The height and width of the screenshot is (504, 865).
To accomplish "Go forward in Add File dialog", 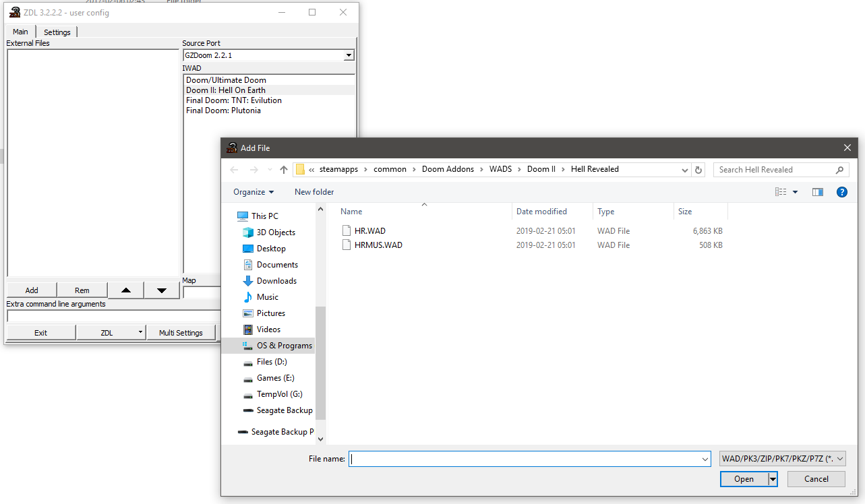I will (x=253, y=170).
